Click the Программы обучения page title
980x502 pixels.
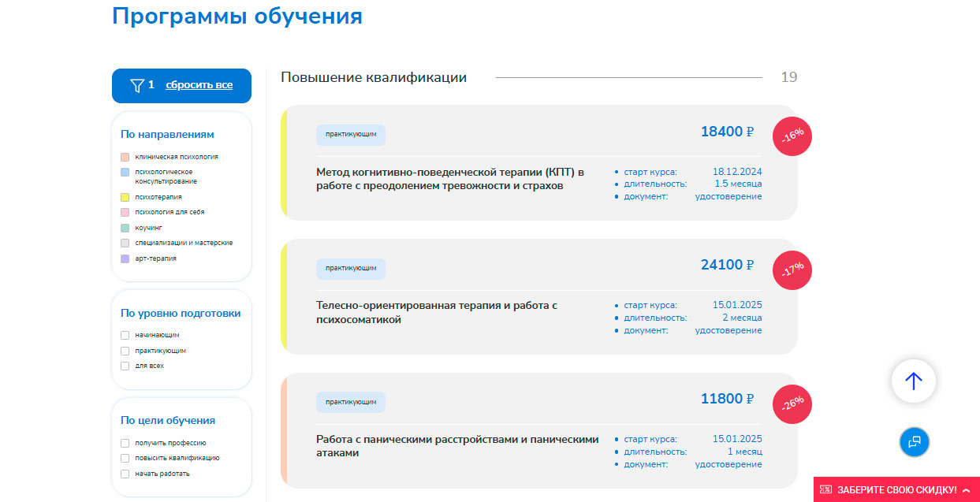click(x=237, y=16)
